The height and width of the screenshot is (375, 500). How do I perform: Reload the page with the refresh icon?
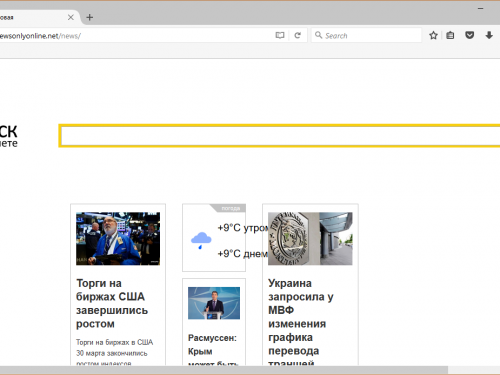298,35
